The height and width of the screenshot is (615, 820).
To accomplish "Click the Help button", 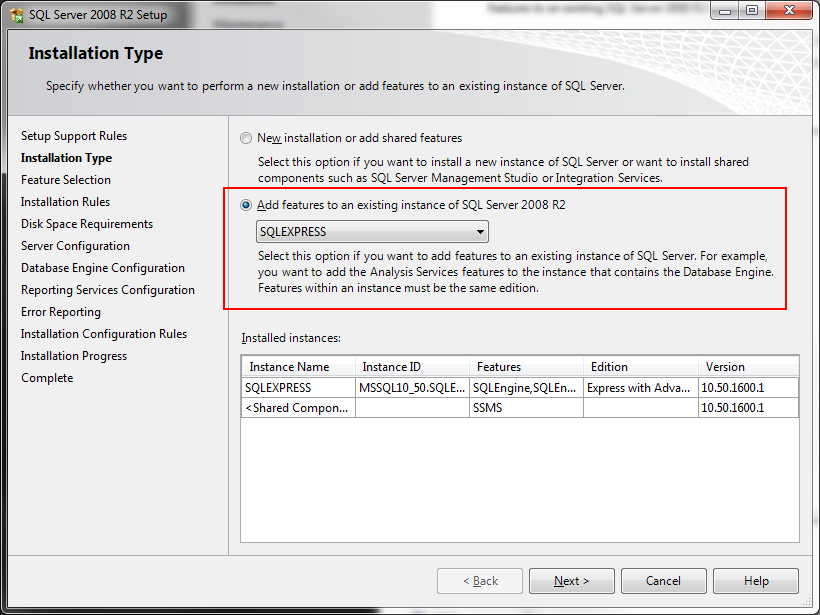I will pyautogui.click(x=756, y=581).
